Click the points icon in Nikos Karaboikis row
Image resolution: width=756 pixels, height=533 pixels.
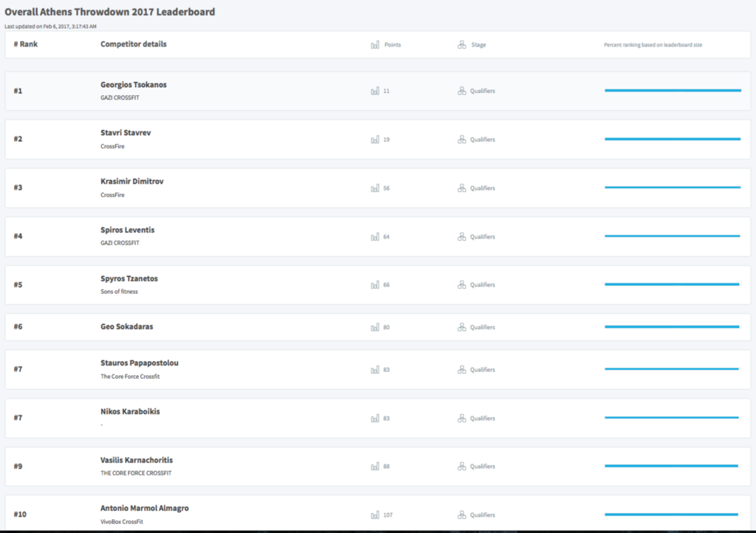click(374, 419)
